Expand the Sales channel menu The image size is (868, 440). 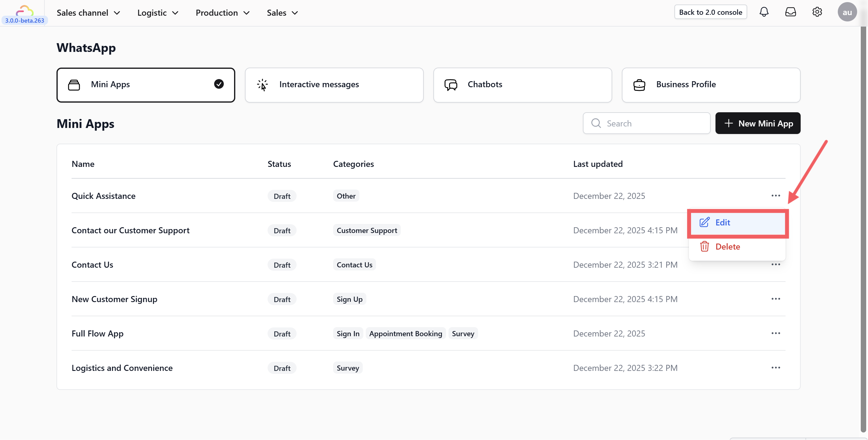88,13
